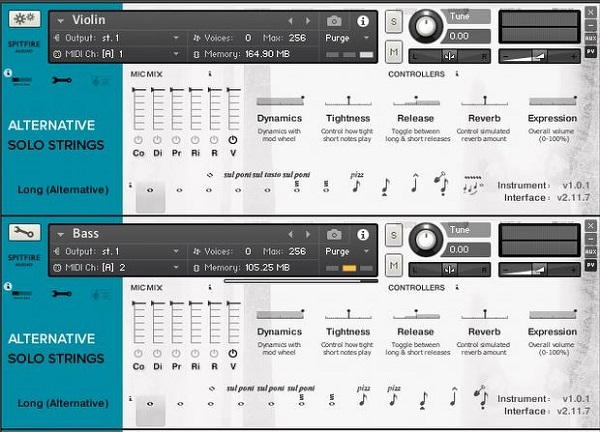Click the Long (Alternative) label in Bass

pyautogui.click(x=63, y=403)
